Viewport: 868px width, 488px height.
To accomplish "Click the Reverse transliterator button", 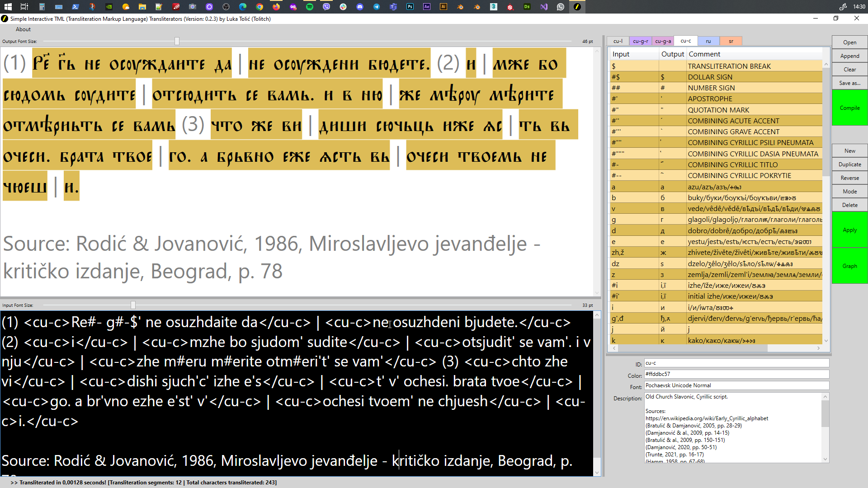I will 849,178.
